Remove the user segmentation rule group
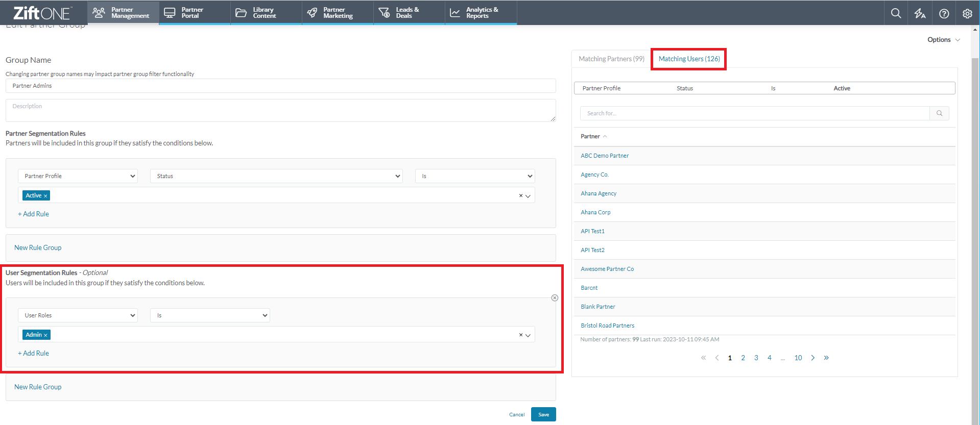 click(x=555, y=298)
